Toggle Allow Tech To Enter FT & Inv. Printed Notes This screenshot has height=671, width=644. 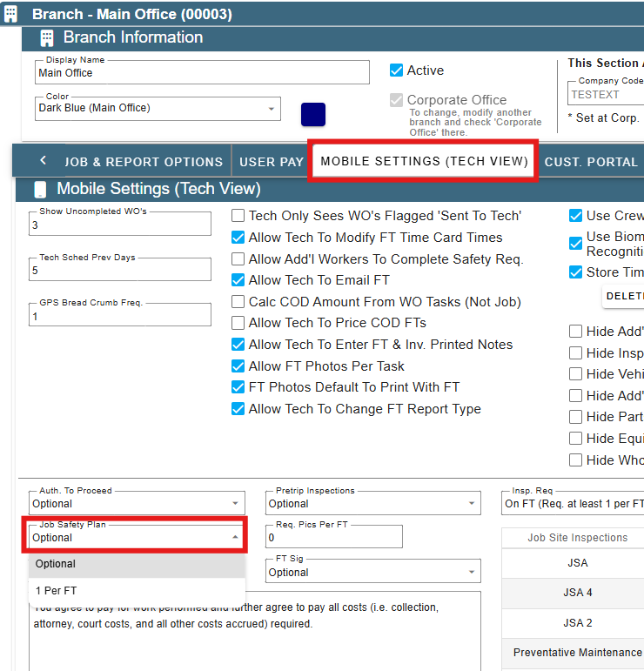click(x=238, y=345)
